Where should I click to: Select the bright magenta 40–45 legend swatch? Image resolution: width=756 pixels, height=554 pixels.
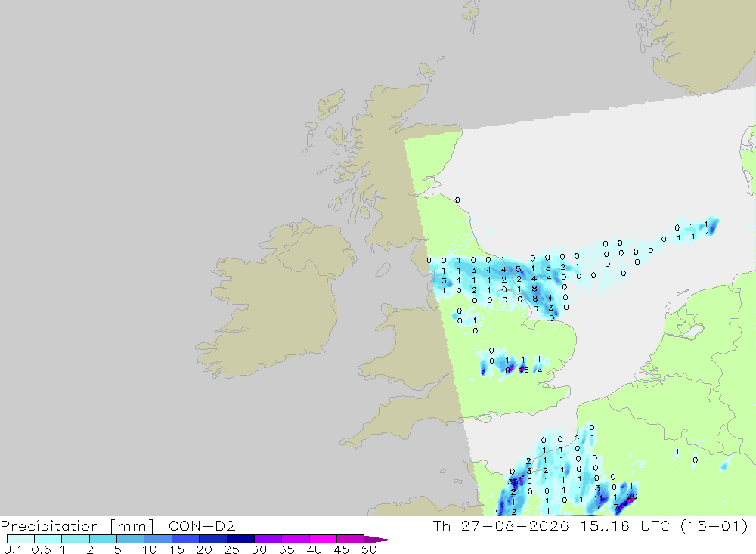[323, 539]
